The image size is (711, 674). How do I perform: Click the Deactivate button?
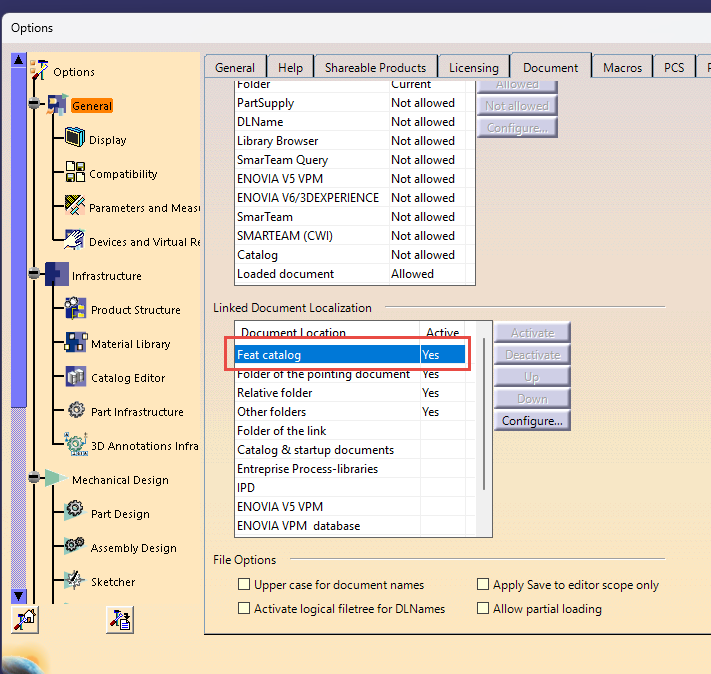coord(532,355)
